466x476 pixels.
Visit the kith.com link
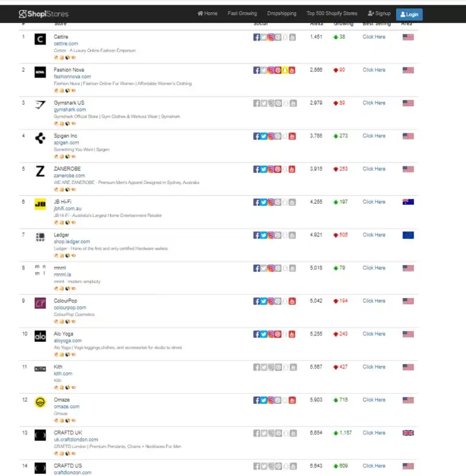point(63,374)
